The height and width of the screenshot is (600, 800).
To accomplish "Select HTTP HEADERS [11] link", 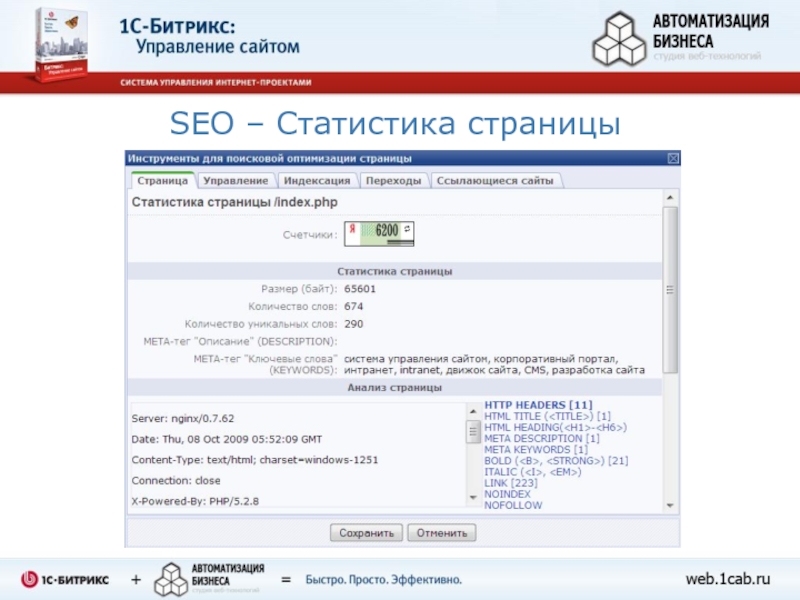I will [x=538, y=405].
